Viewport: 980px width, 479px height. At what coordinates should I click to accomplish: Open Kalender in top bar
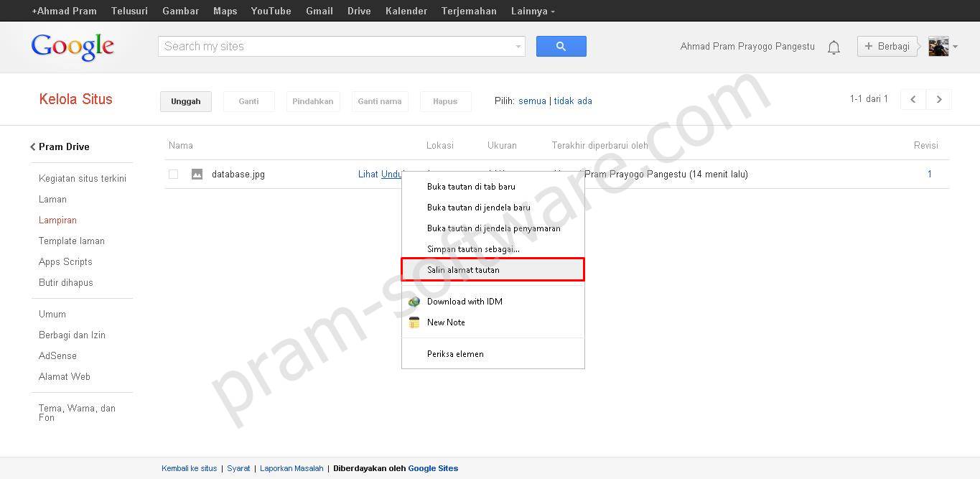coord(406,11)
